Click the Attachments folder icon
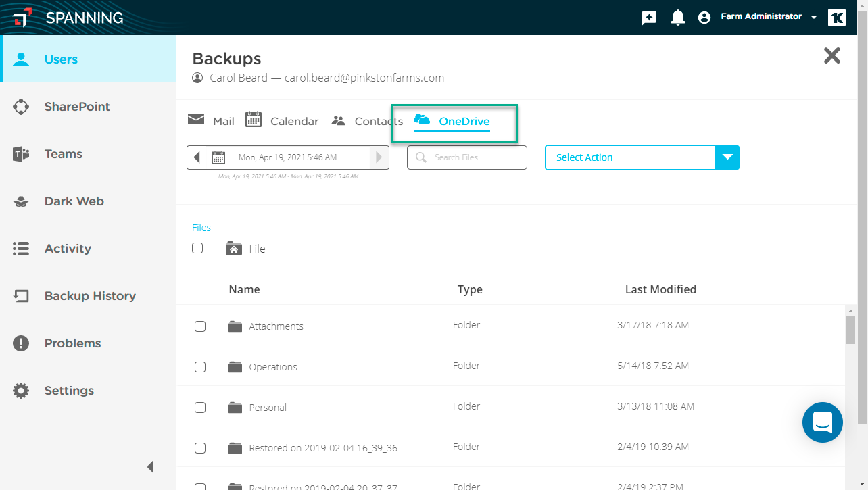 click(235, 326)
